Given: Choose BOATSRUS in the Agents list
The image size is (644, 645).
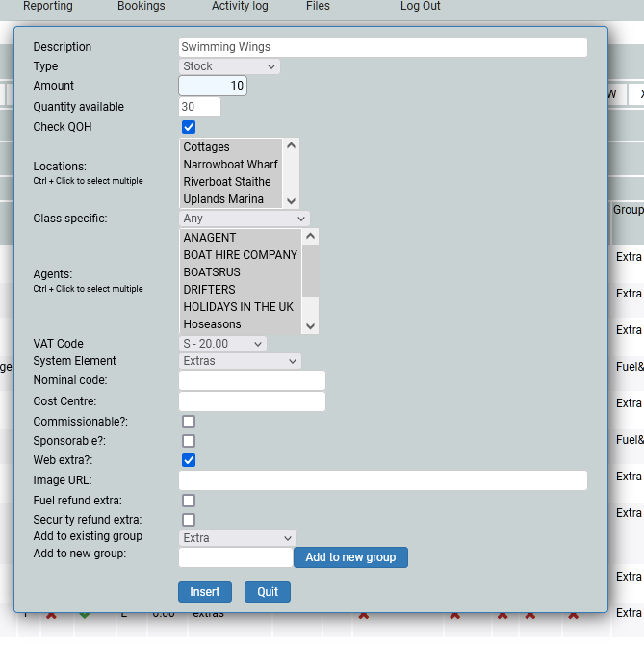Looking at the screenshot, I should [212, 272].
